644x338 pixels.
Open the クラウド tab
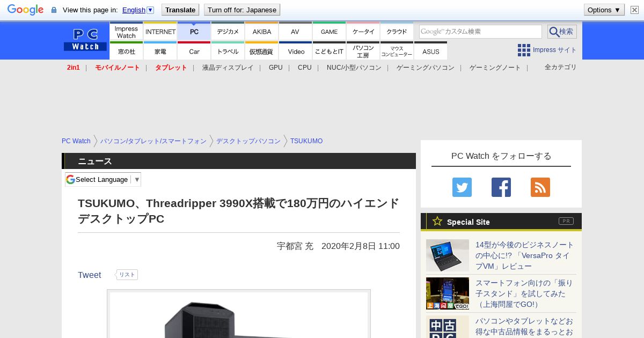click(397, 32)
